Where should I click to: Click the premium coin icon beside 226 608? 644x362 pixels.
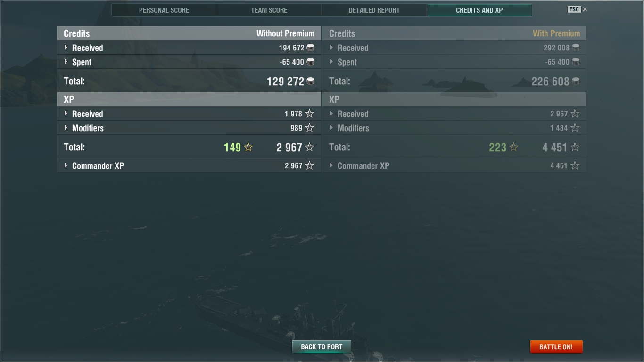(x=576, y=81)
